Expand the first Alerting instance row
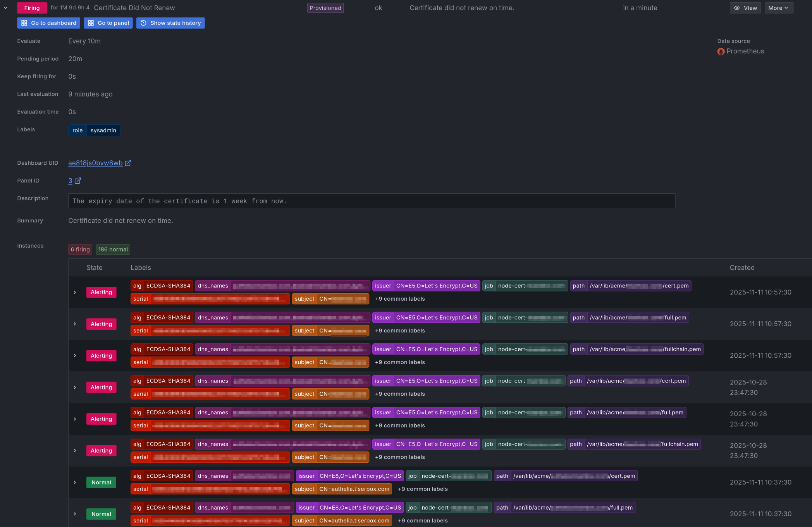Viewport: 812px width, 527px height. pos(75,292)
